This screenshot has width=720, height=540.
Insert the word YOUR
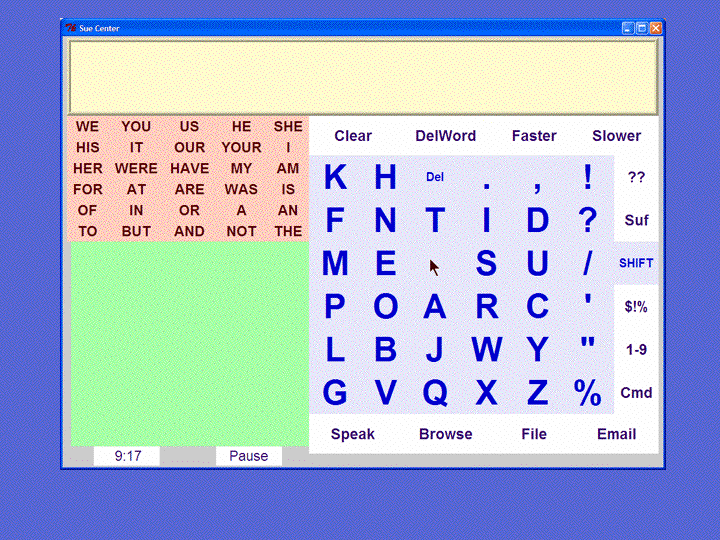[x=241, y=147]
